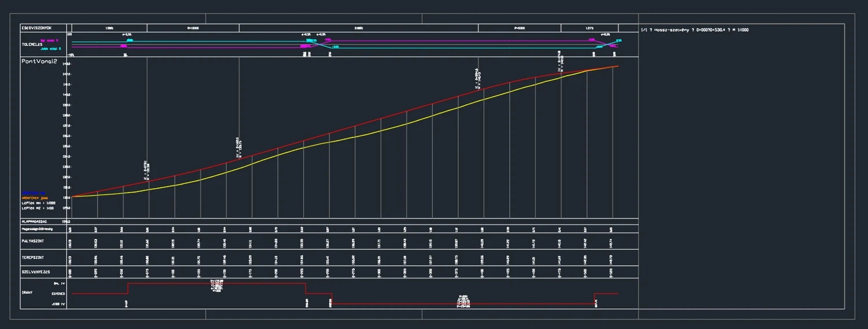Click the EGYENES direction label
The height and width of the screenshot is (329, 868).
58,294
